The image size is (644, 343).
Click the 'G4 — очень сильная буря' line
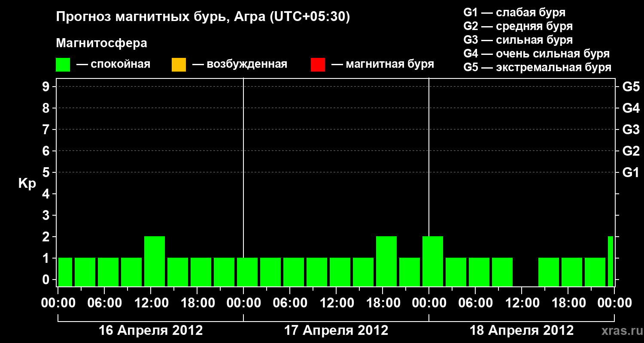(536, 54)
